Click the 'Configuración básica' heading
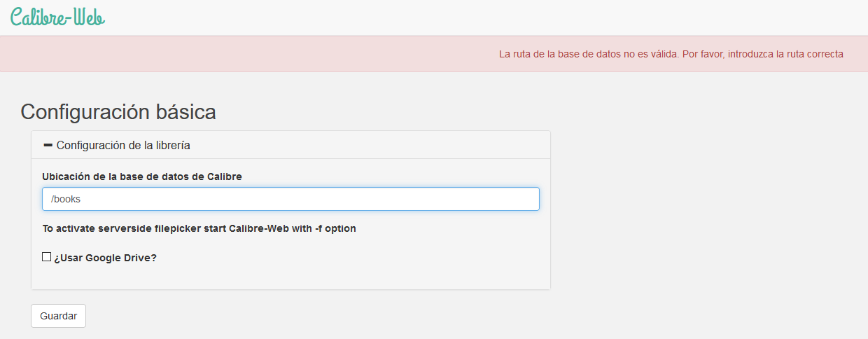The width and height of the screenshot is (868, 339). (118, 112)
